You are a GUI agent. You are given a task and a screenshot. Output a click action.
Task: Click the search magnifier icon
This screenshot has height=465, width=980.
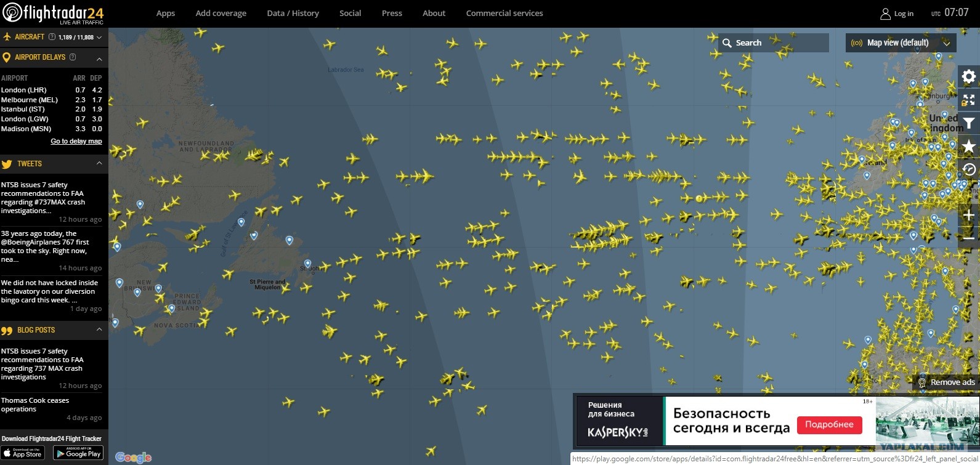[x=727, y=43]
